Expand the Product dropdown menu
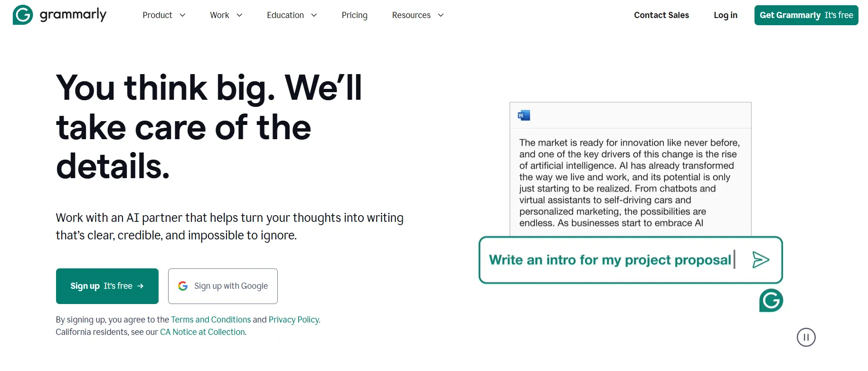The image size is (868, 371). pyautogui.click(x=164, y=15)
